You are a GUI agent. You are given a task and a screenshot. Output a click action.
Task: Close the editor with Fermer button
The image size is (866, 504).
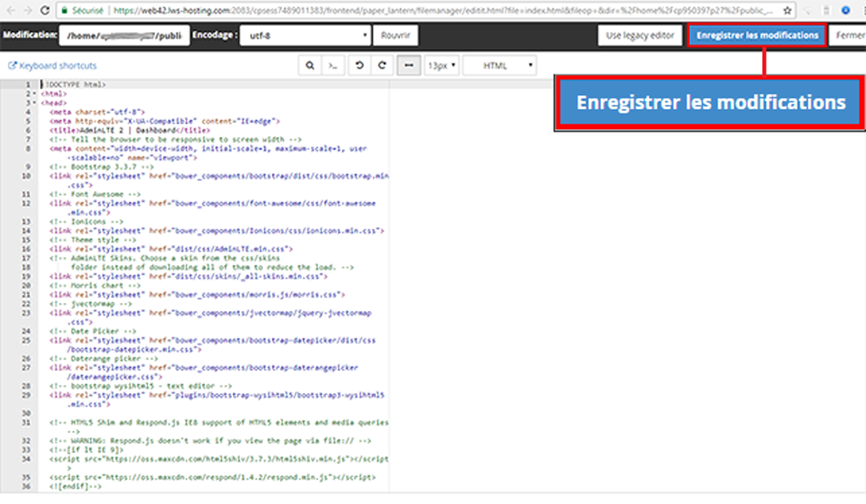849,36
